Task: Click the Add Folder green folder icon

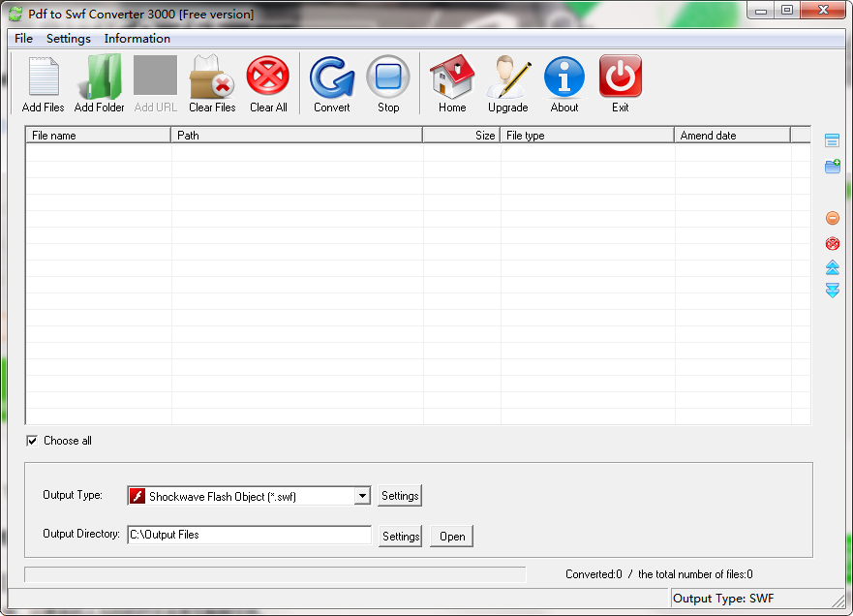Action: [100, 77]
